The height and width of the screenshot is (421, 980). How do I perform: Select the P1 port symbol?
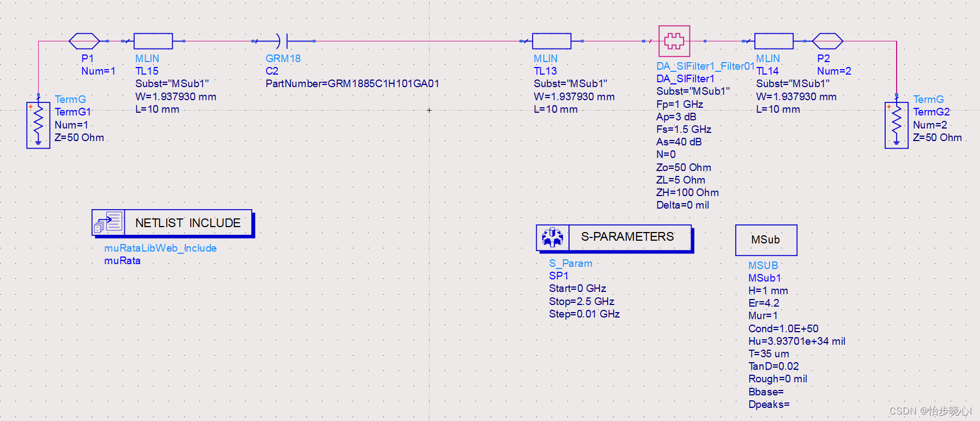pyautogui.click(x=84, y=41)
